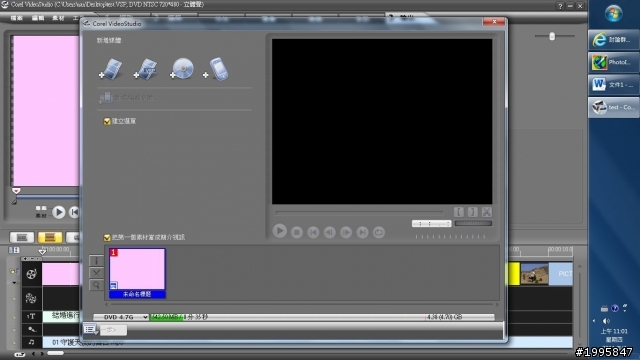Import from DVD disc icon

click(x=182, y=69)
